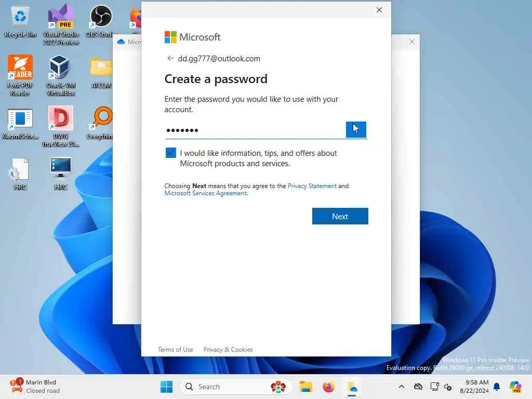532x399 pixels.
Task: Close the background OneDrive window
Action: [411, 42]
